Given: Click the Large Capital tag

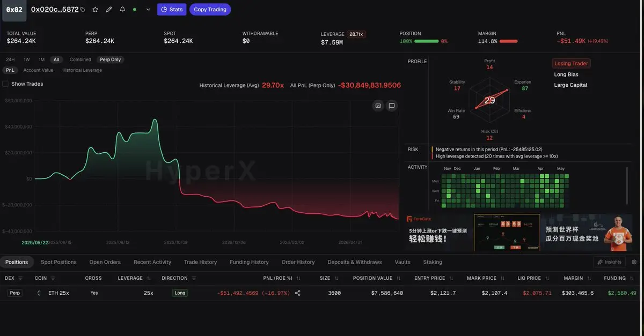Looking at the screenshot, I should click(570, 85).
